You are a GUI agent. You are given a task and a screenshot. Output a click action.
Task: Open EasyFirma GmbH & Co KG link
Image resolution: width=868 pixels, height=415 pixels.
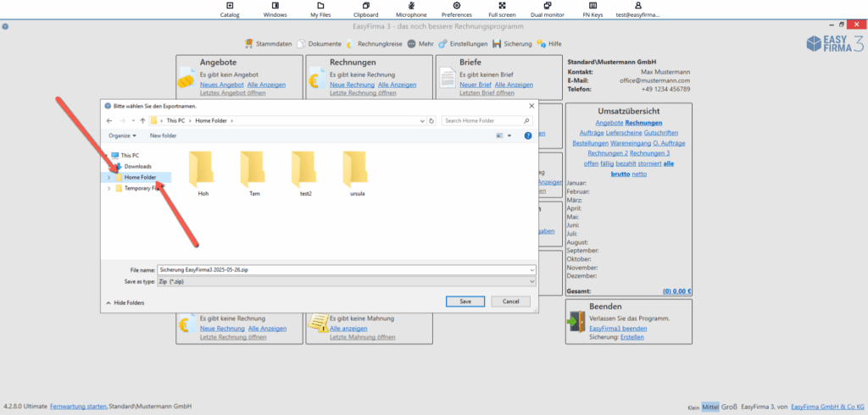(827, 407)
